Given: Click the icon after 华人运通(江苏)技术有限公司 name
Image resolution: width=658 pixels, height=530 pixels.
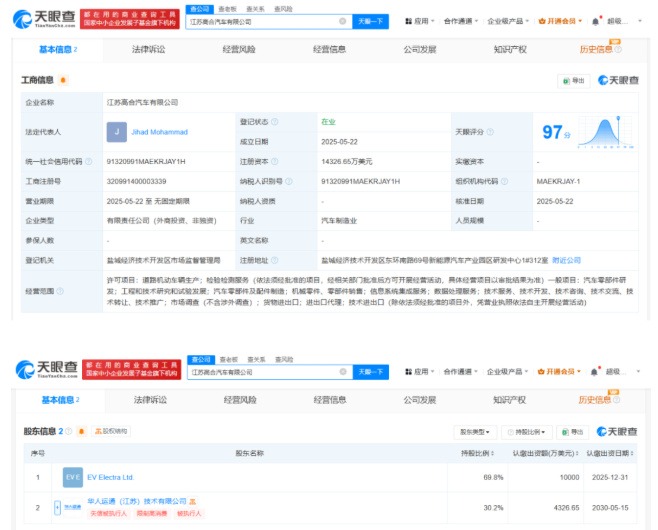Looking at the screenshot, I should 193,501.
